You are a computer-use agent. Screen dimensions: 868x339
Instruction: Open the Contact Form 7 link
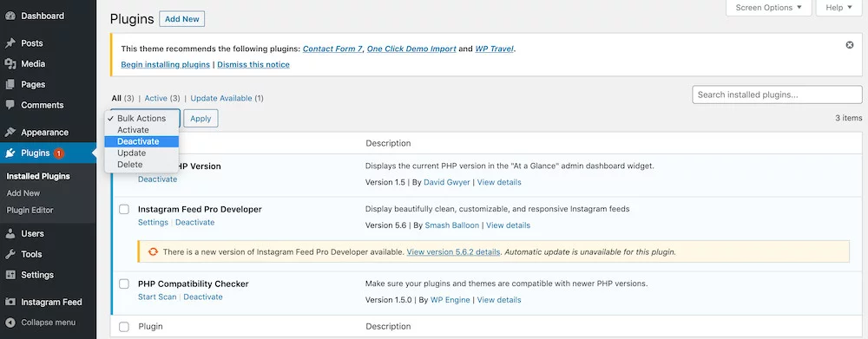(332, 49)
